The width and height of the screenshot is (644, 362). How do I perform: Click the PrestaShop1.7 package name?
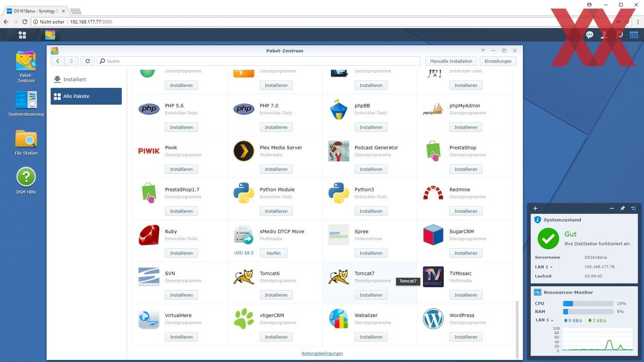coord(182,190)
